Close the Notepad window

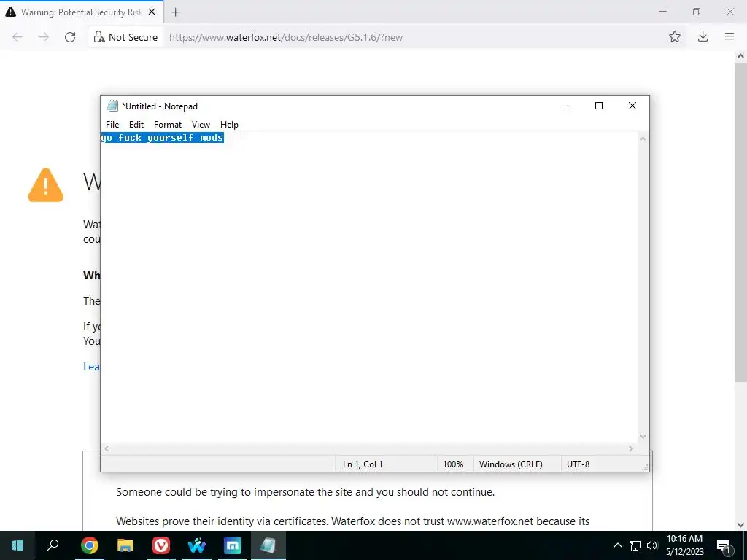click(x=632, y=106)
